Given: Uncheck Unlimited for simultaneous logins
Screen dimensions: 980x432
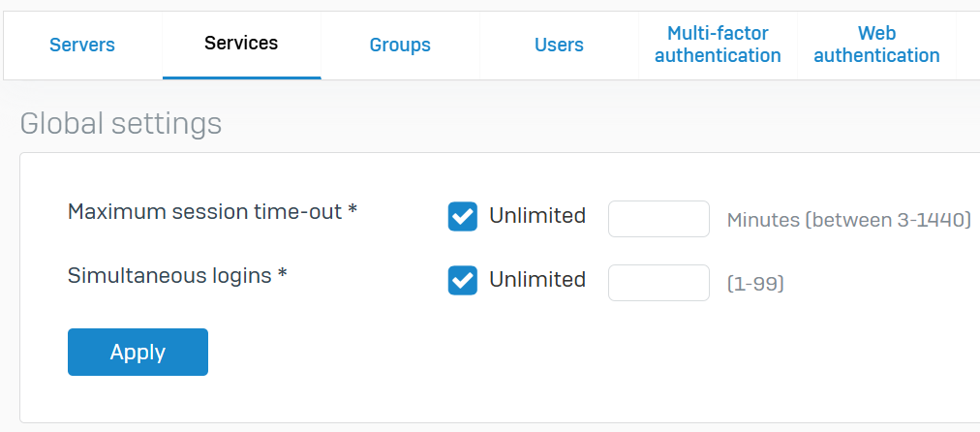Looking at the screenshot, I should (x=463, y=280).
